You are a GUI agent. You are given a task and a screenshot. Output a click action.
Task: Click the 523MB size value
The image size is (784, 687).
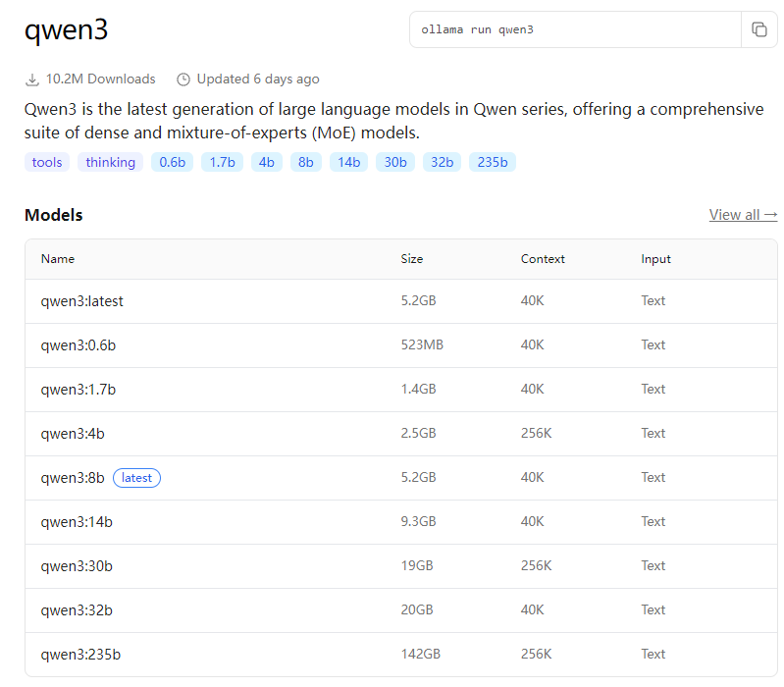[422, 345]
